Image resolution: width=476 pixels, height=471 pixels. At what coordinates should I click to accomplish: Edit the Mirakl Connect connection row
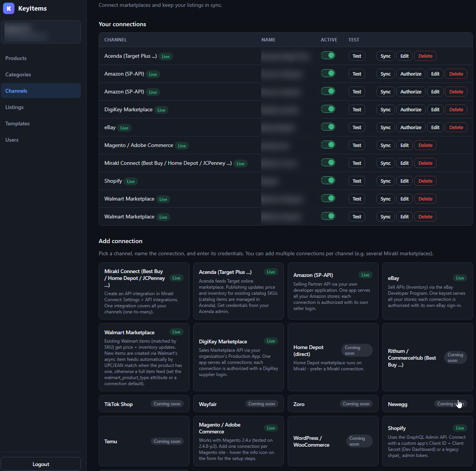(405, 163)
